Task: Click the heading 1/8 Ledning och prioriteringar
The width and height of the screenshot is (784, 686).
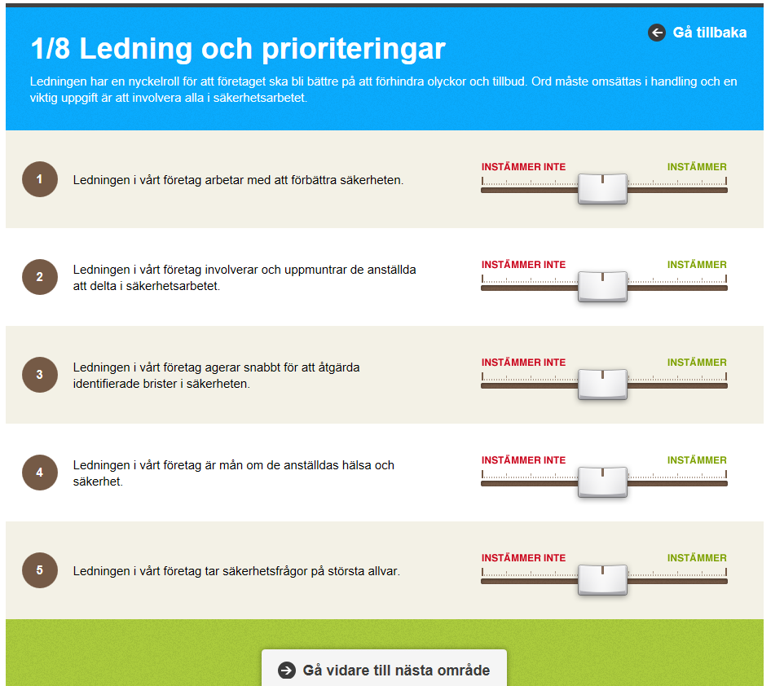Action: pos(238,49)
